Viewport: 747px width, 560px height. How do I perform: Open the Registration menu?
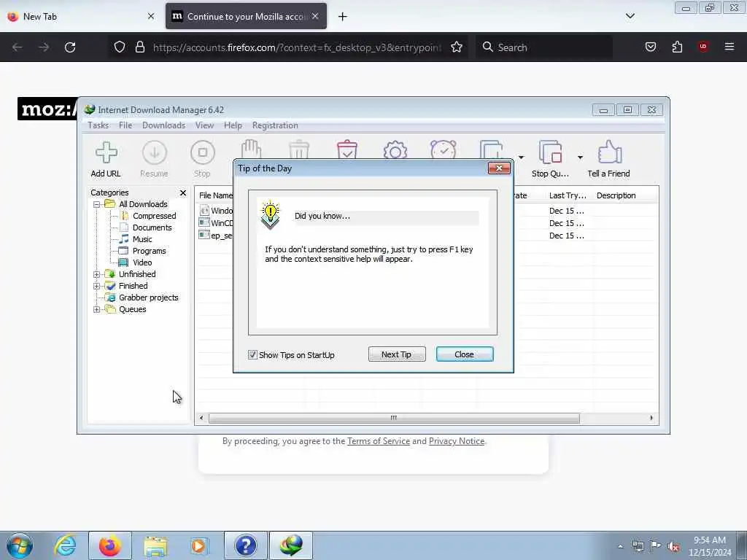click(x=275, y=125)
